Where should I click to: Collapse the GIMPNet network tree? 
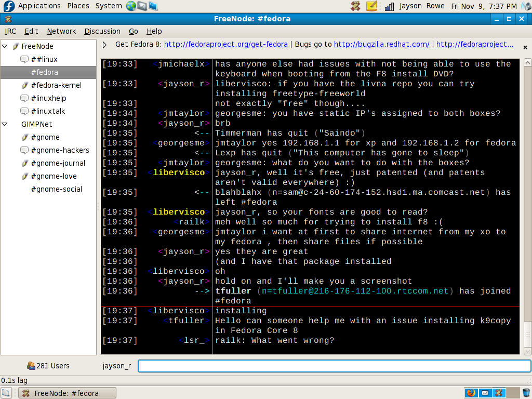[5, 124]
